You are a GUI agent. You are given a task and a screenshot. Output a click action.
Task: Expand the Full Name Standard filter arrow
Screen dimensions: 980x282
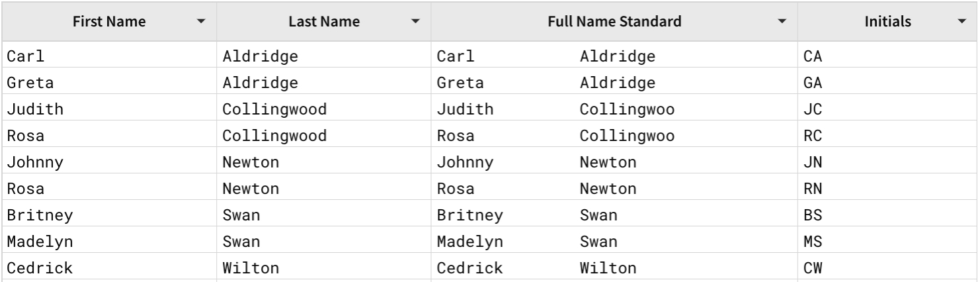[x=782, y=22]
